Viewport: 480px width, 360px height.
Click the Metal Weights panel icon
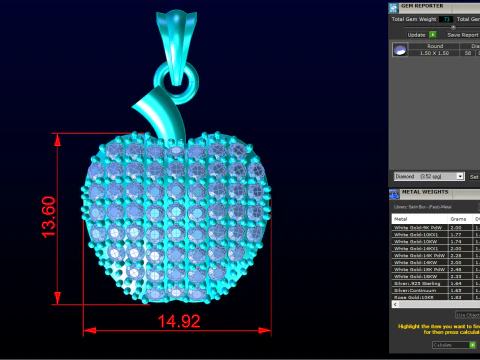tap(394, 194)
